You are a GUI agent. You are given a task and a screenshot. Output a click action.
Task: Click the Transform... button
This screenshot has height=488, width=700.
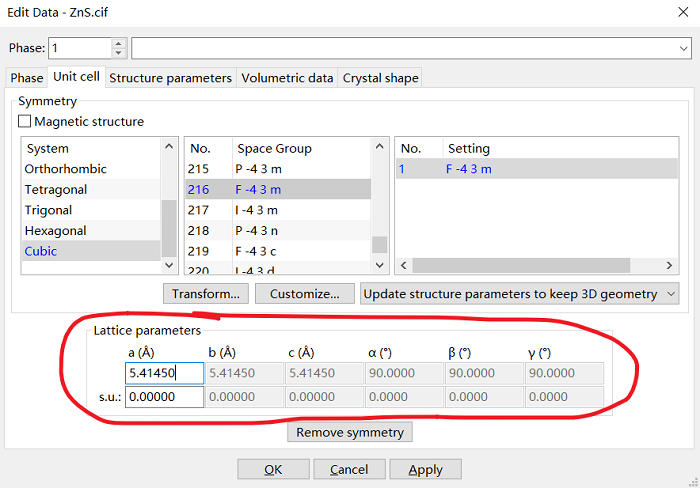(x=205, y=294)
